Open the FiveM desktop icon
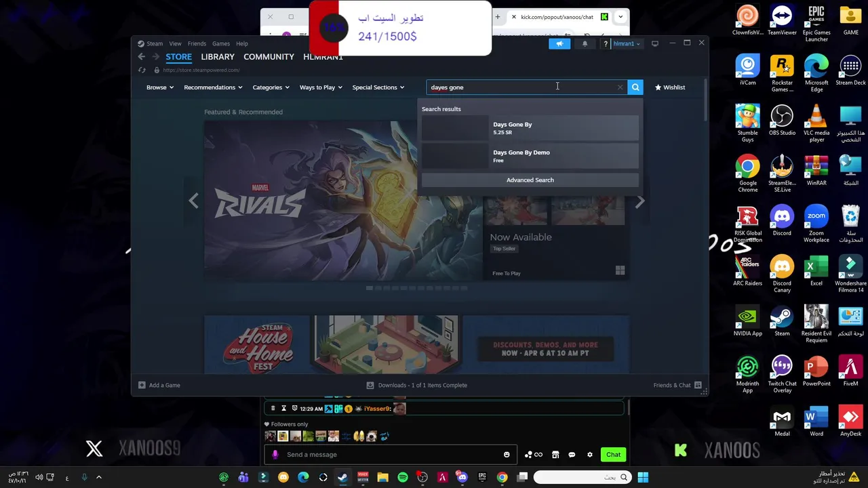 click(x=850, y=371)
